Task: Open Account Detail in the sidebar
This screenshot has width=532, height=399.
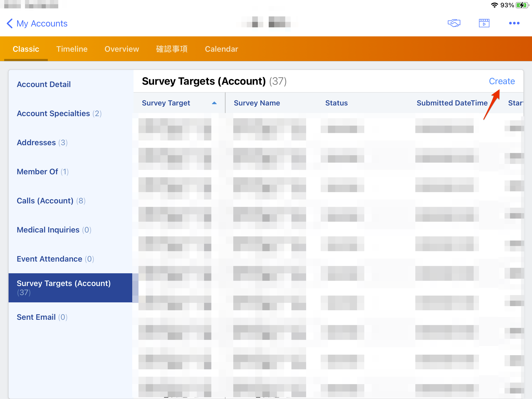Action: click(44, 84)
